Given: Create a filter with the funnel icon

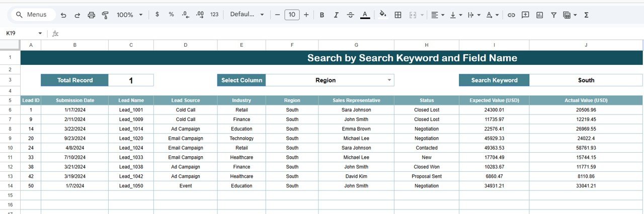Looking at the screenshot, I should (553, 15).
